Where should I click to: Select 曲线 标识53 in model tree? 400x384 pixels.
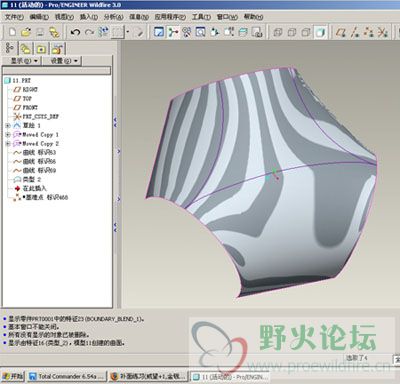click(x=35, y=153)
